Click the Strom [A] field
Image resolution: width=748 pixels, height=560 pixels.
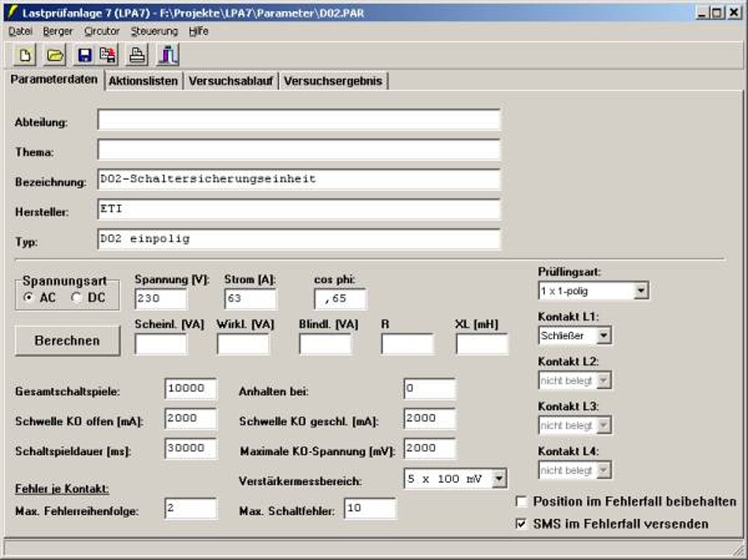250,299
